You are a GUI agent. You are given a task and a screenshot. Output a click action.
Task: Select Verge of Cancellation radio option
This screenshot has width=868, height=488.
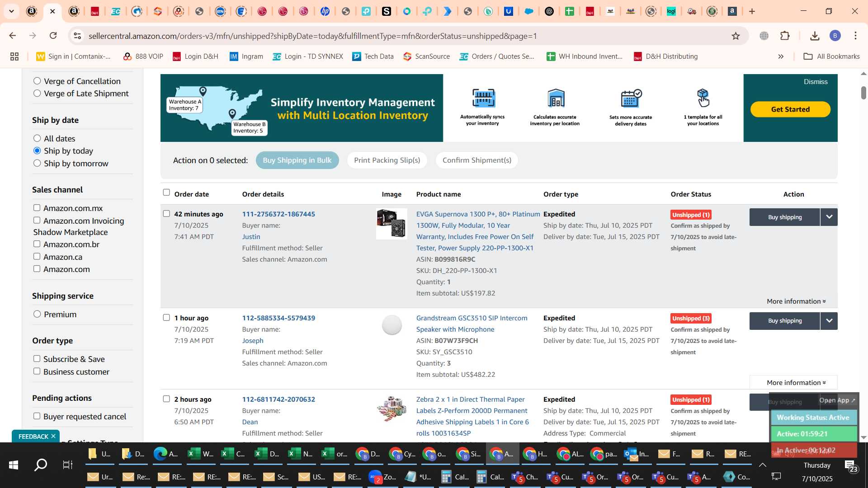[x=37, y=81]
